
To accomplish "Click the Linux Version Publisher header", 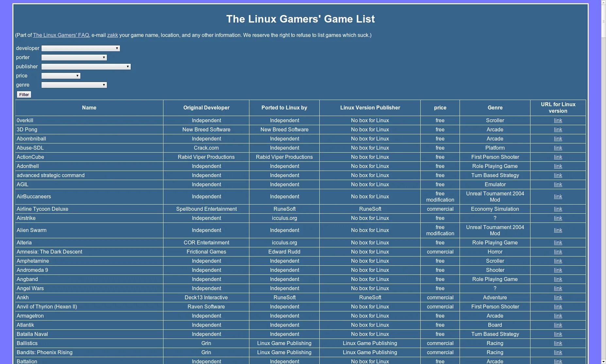I will pyautogui.click(x=370, y=108).
